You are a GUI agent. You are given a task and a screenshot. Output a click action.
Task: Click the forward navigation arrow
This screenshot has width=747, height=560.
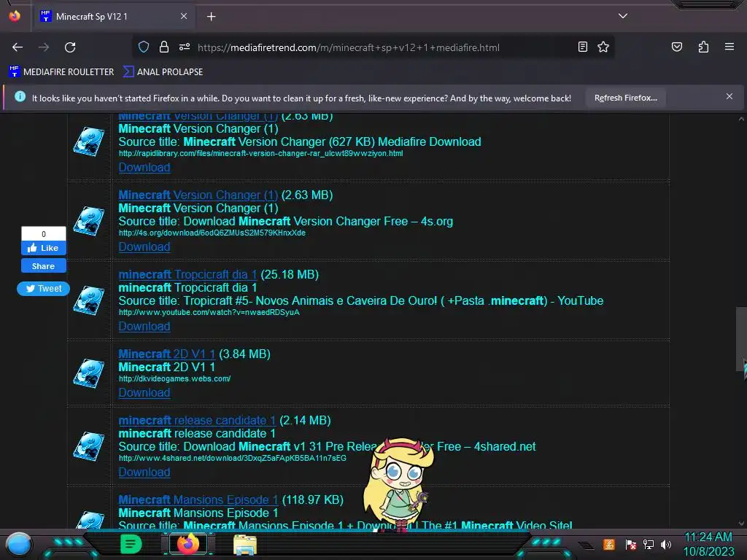click(44, 47)
